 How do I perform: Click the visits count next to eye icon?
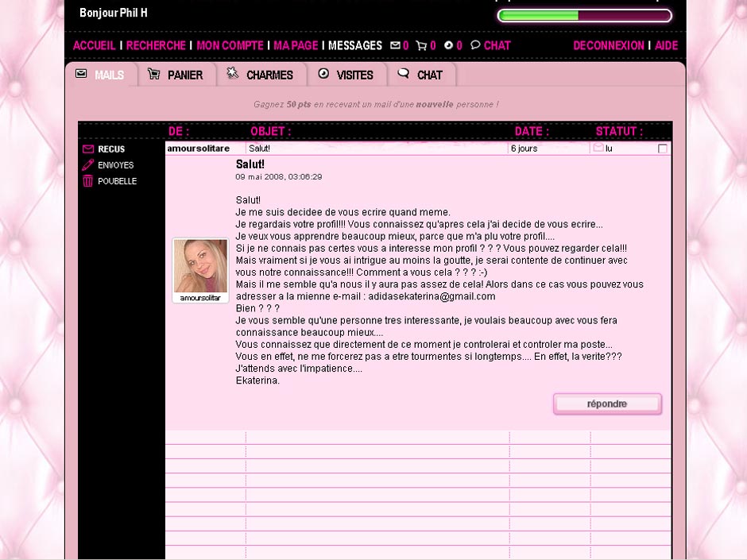[x=459, y=45]
